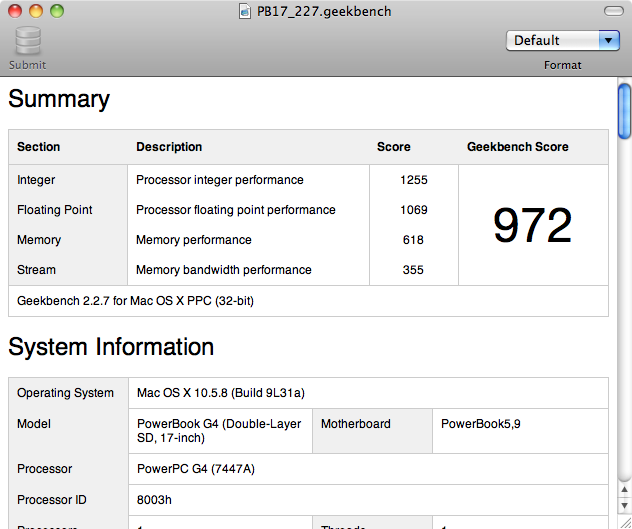Click the Processor label
Viewport: 632px width, 529px height.
tap(44, 469)
